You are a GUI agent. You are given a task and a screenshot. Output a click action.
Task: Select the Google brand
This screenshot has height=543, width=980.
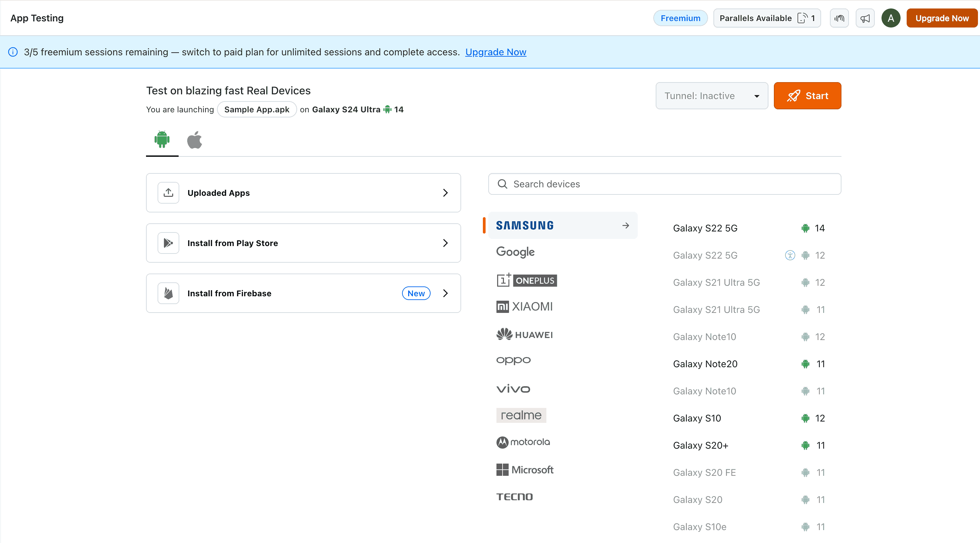pyautogui.click(x=515, y=252)
